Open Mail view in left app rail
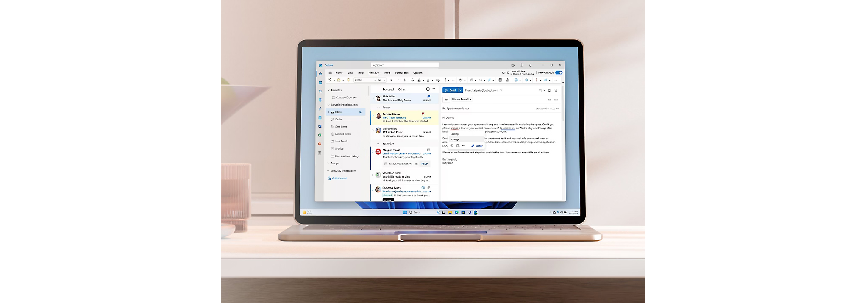The image size is (868, 303). tap(320, 74)
